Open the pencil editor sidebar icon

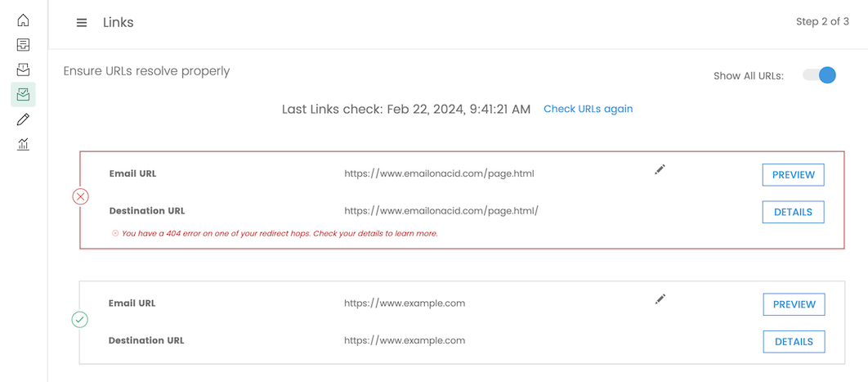(23, 119)
